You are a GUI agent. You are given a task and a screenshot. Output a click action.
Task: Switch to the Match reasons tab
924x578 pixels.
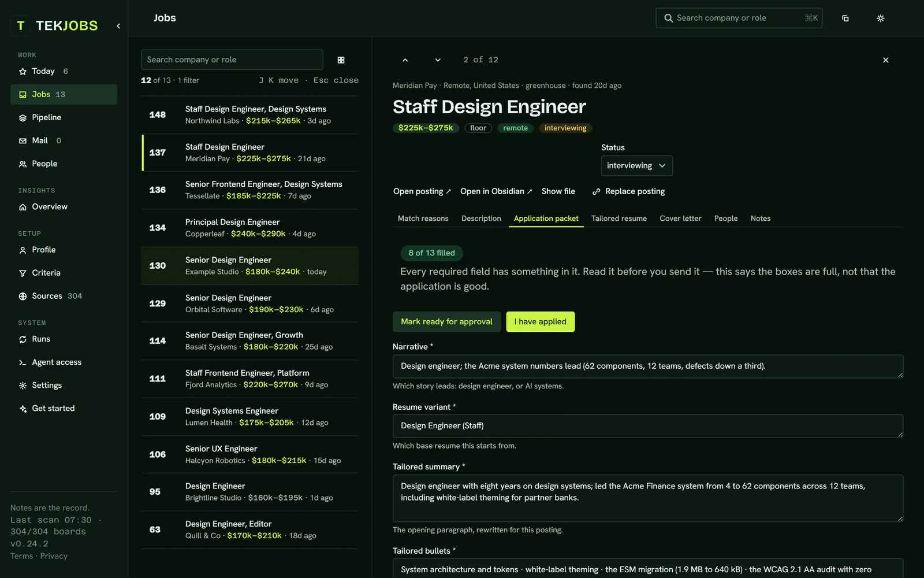point(423,218)
